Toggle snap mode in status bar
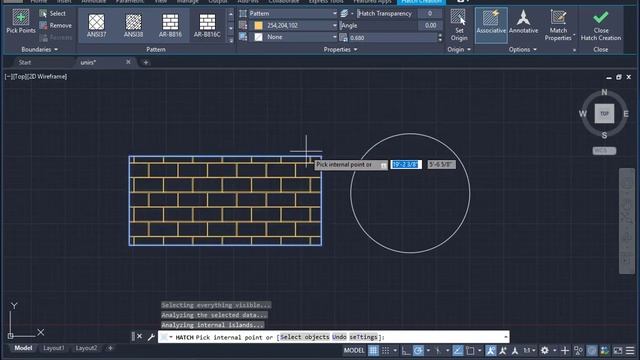The image size is (640, 360). coord(385,350)
